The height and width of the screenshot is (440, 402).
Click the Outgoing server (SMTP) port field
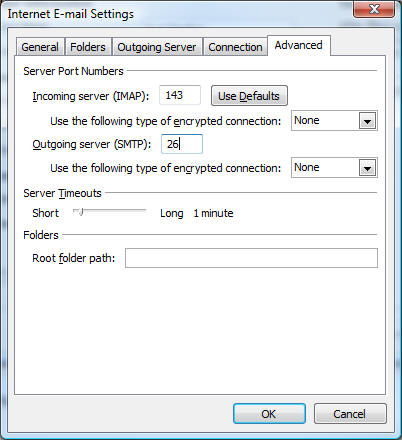click(x=182, y=144)
